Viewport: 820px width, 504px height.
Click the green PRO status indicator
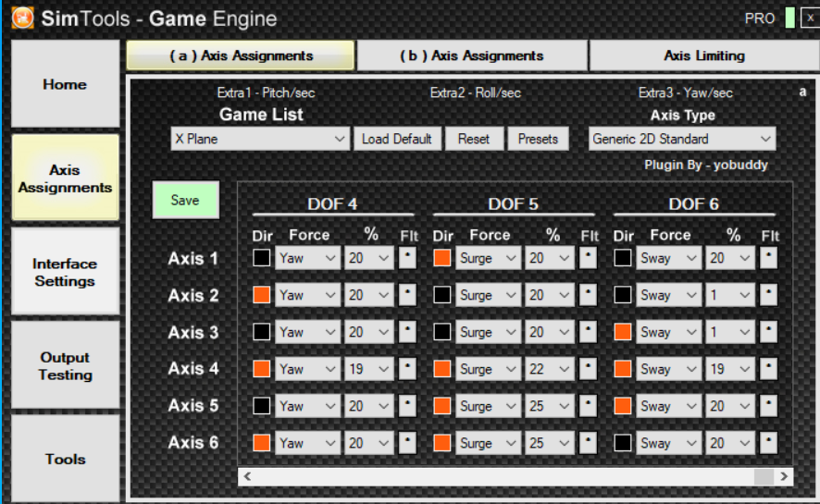pyautogui.click(x=789, y=18)
